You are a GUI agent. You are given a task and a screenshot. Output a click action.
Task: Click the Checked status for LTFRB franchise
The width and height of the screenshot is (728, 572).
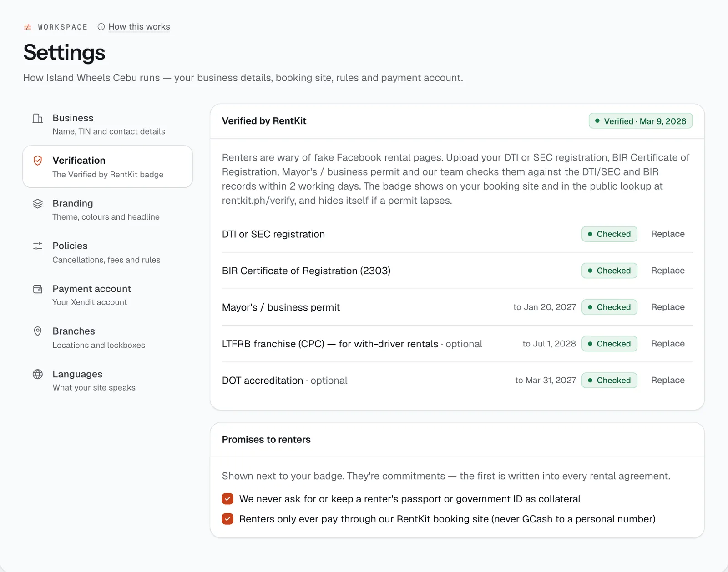pos(609,344)
